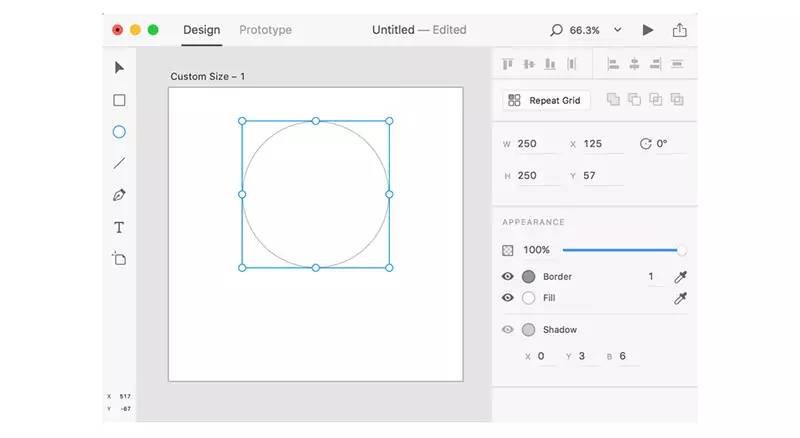Pick border color with eyedropper

681,277
